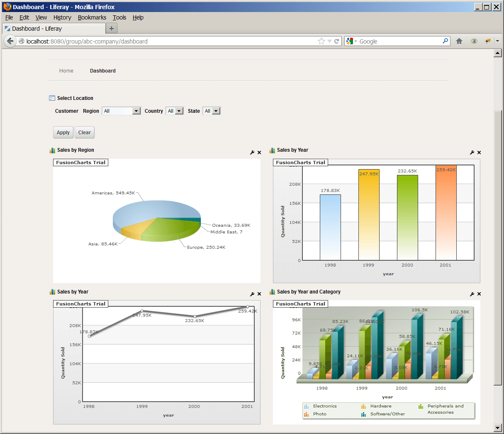The height and width of the screenshot is (434, 504).
Task: Switch to the Home navigation tab
Action: point(66,71)
